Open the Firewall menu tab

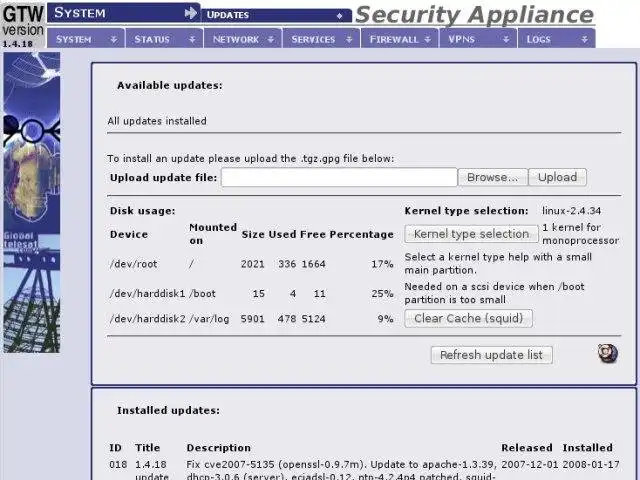[399, 39]
